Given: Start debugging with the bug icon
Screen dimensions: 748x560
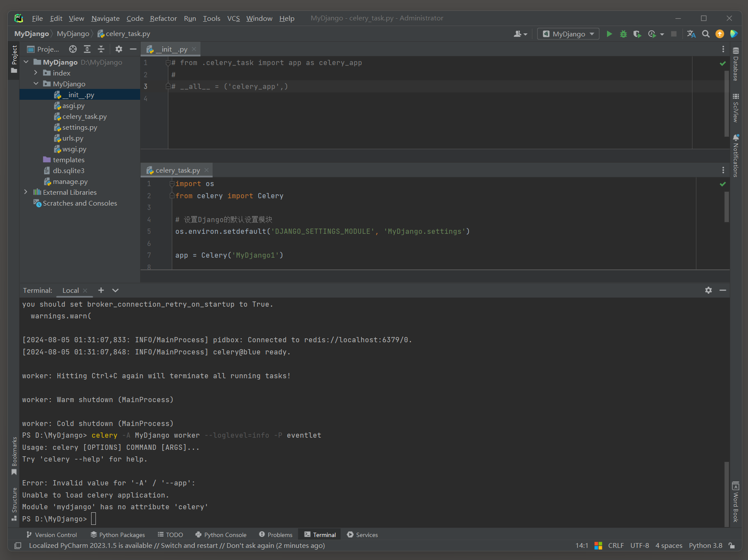Looking at the screenshot, I should [623, 34].
